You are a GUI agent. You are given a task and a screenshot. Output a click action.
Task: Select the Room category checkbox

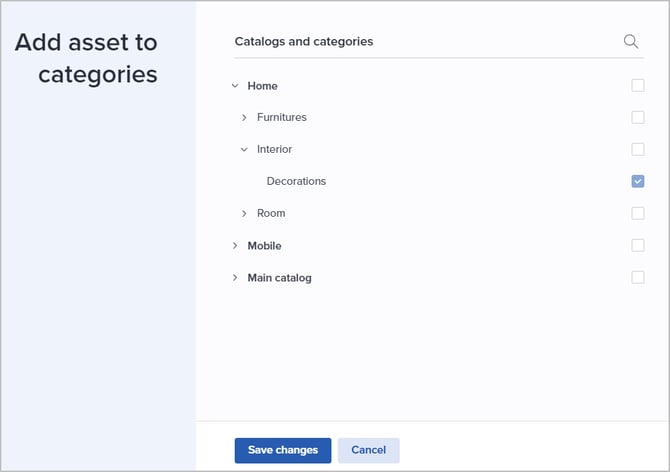click(x=638, y=213)
